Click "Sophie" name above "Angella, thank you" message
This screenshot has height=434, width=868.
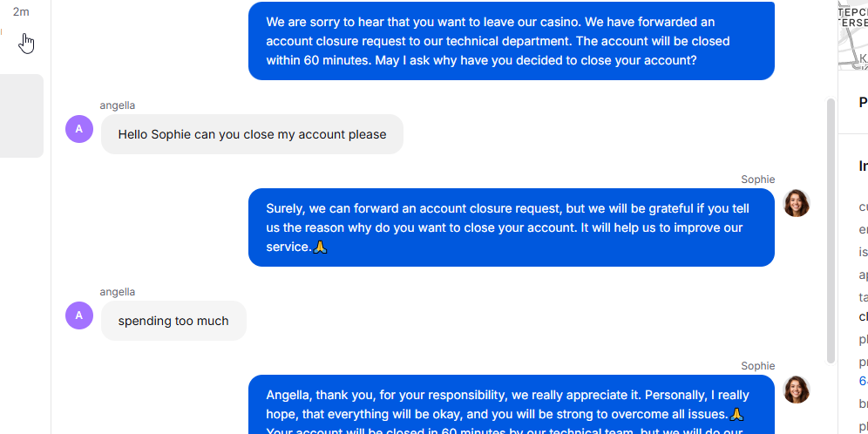pos(758,366)
